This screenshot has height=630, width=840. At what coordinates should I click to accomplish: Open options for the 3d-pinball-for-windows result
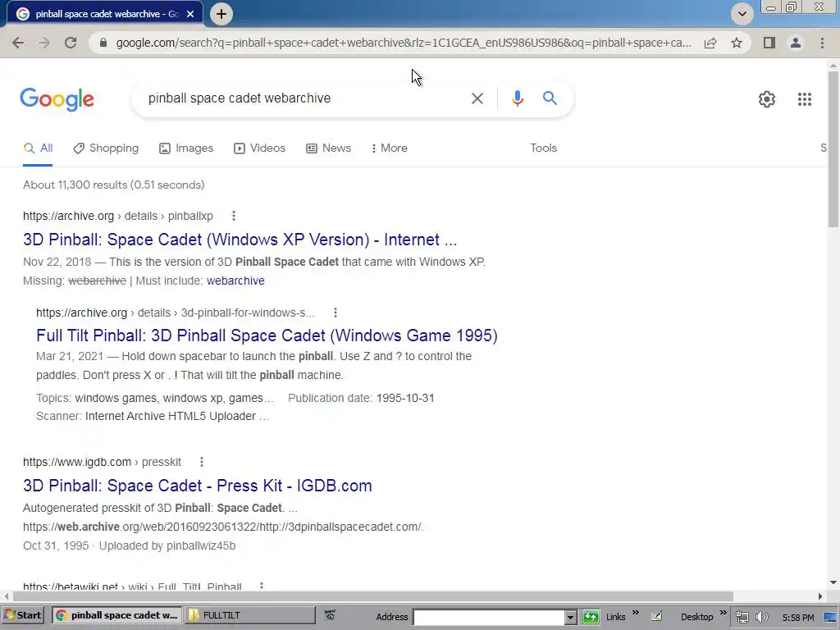pos(336,313)
